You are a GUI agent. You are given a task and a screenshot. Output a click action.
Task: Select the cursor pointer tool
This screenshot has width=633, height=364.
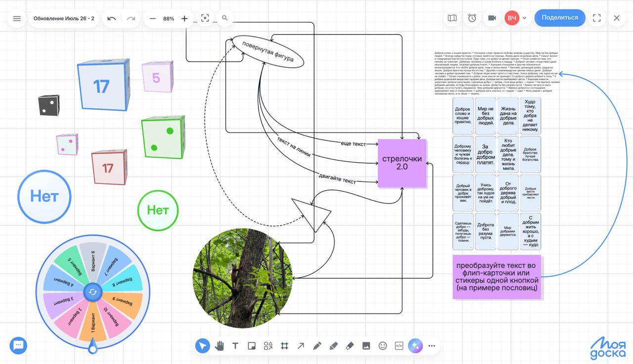[202, 346]
